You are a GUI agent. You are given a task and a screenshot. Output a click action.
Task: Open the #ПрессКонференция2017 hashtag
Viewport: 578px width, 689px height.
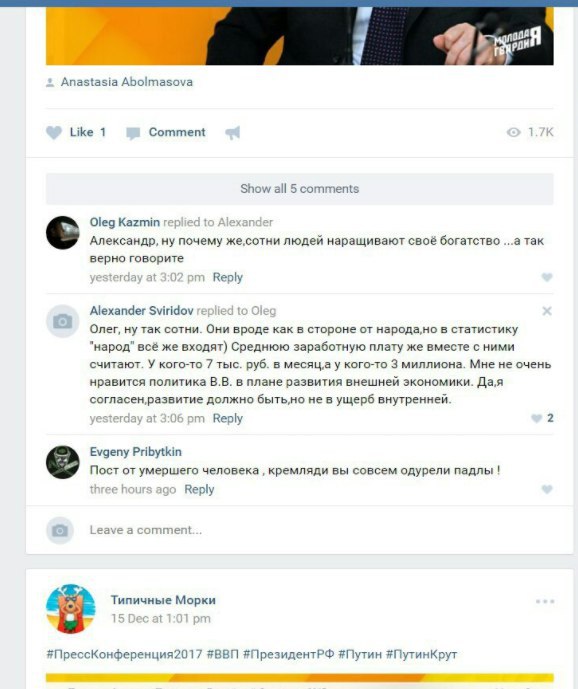(x=124, y=654)
